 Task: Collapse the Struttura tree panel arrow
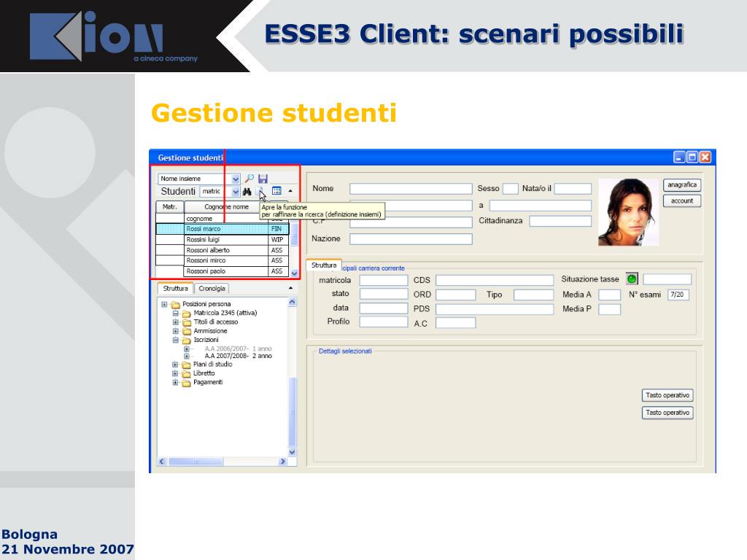point(290,288)
